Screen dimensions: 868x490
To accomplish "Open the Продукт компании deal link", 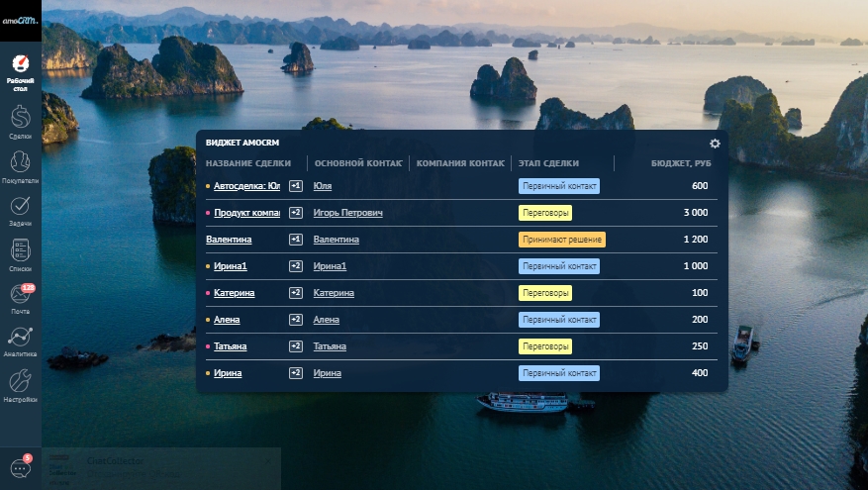I will click(246, 213).
